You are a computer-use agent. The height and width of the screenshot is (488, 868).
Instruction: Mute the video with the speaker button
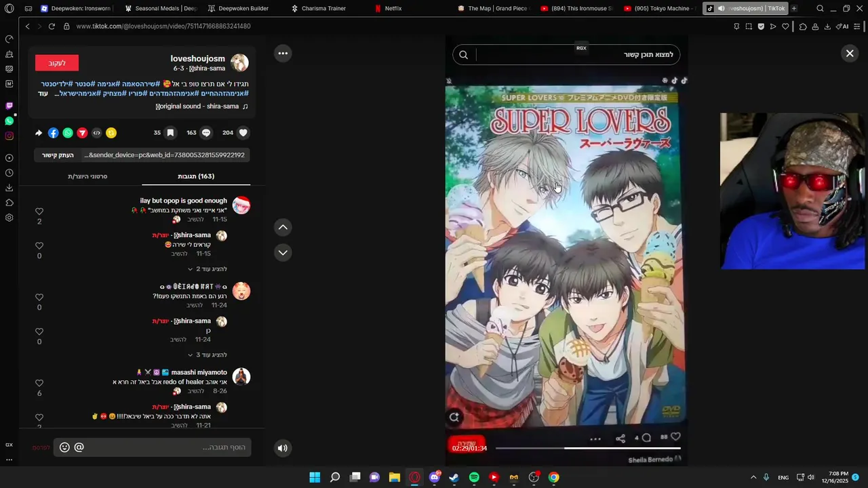coord(283,447)
